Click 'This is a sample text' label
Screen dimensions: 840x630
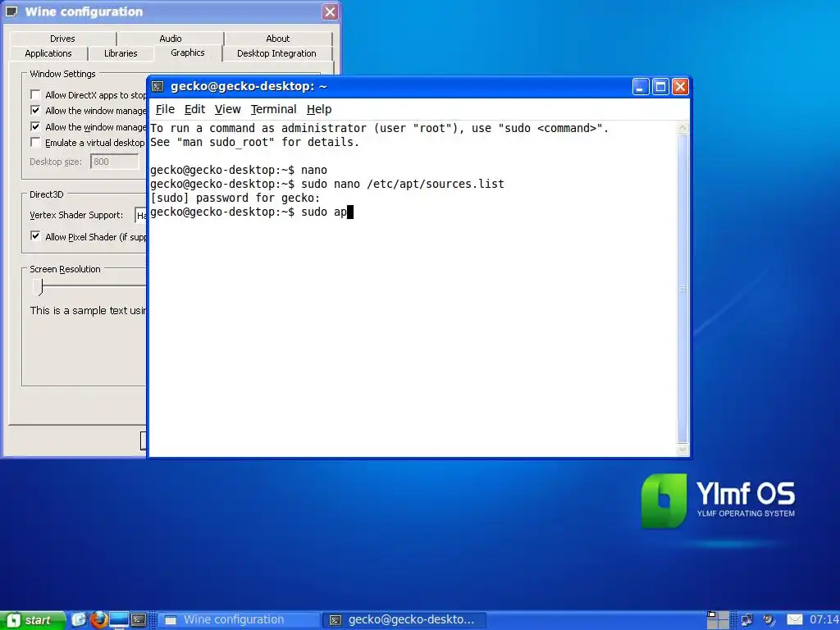click(88, 310)
